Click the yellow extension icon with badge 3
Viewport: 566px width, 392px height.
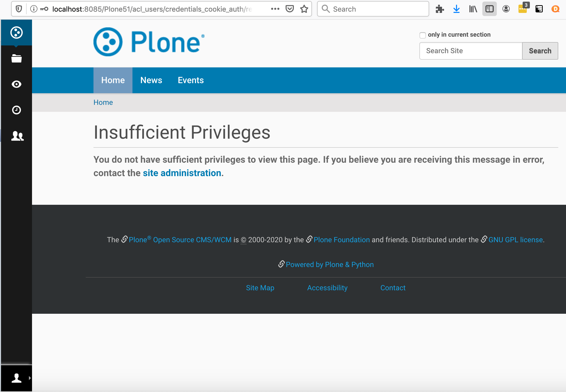coord(523,8)
